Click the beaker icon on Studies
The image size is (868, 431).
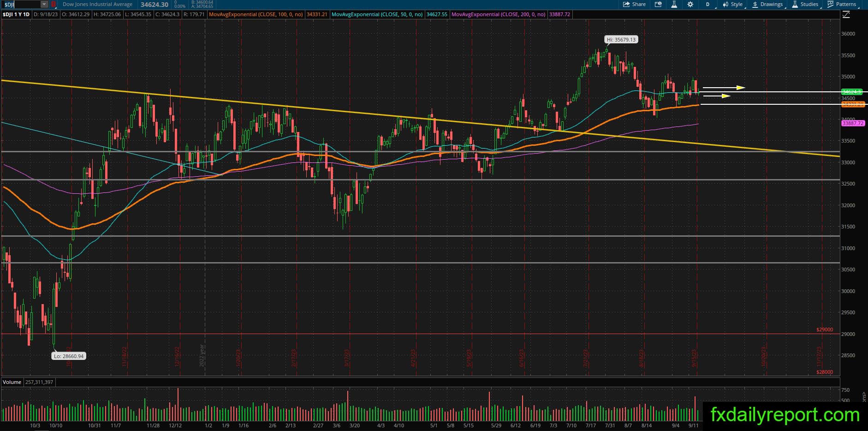(x=795, y=4)
